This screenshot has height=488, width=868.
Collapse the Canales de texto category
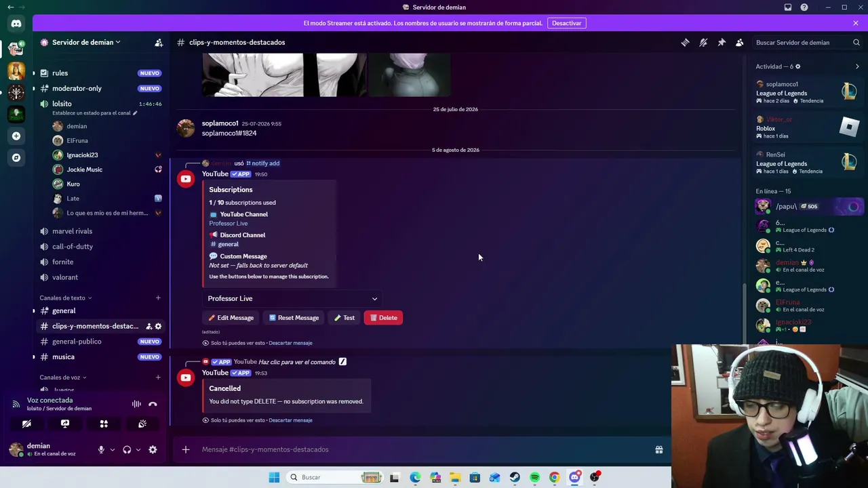pos(65,298)
